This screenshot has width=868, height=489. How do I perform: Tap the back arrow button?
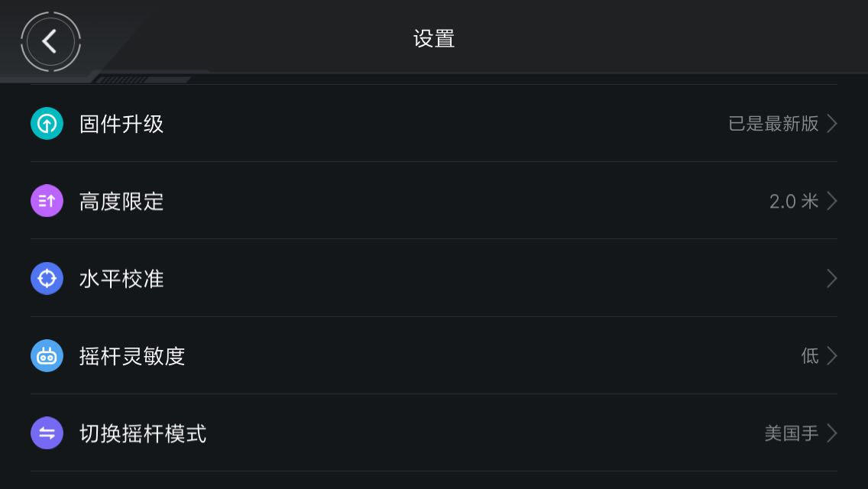pyautogui.click(x=50, y=41)
